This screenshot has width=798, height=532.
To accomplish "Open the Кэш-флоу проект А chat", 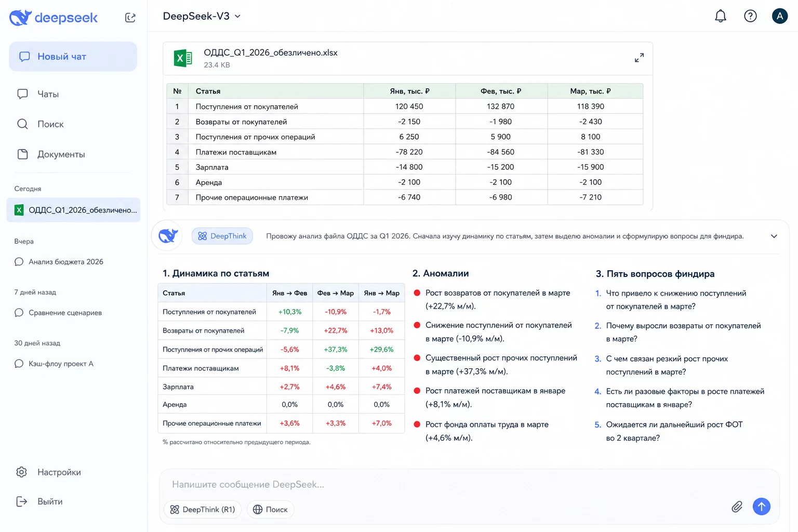I will coord(61,364).
